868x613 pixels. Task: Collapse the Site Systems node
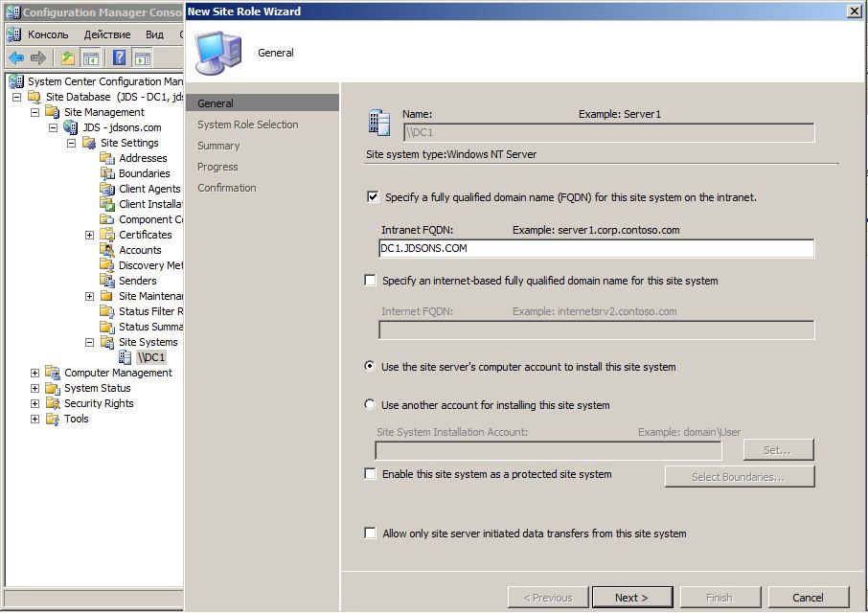click(x=90, y=343)
